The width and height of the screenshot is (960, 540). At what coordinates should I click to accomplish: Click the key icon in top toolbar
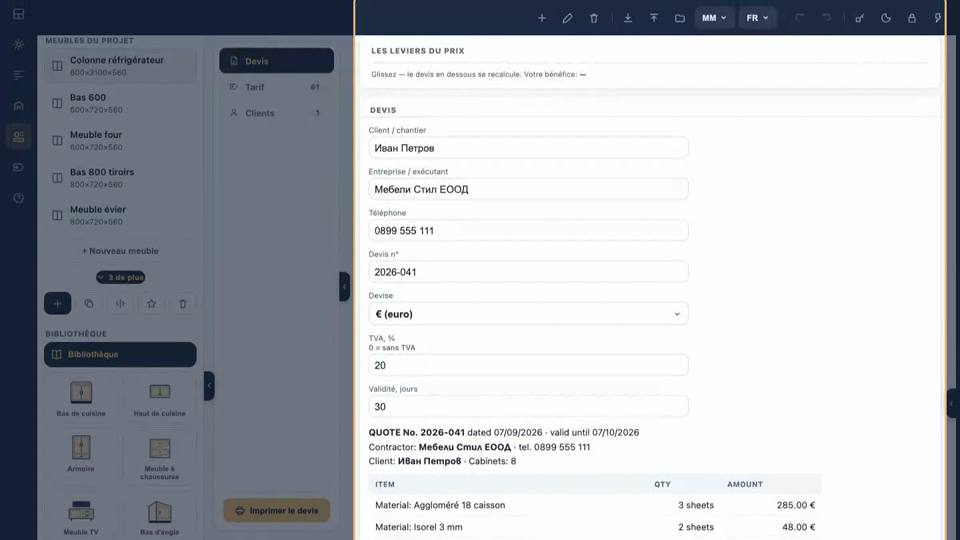[x=860, y=18]
